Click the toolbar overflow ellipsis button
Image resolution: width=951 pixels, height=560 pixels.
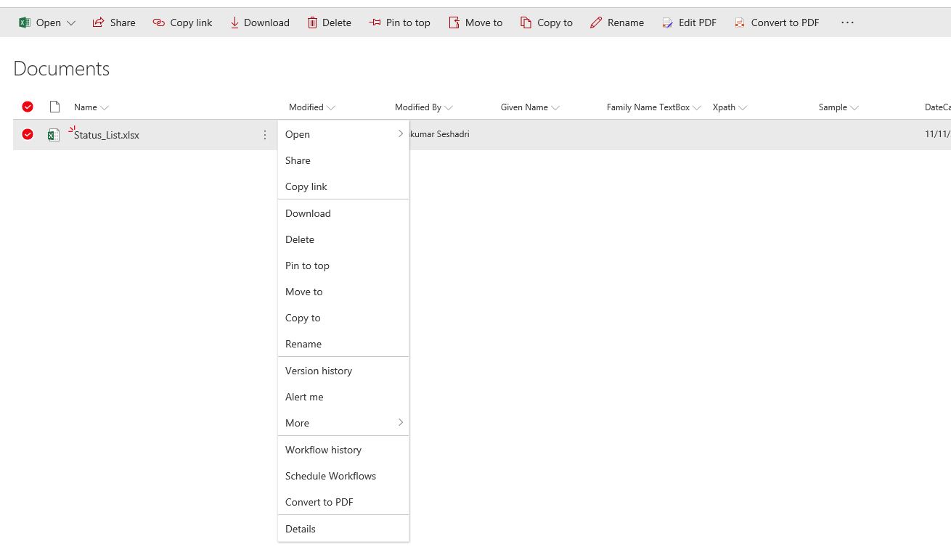(x=847, y=22)
